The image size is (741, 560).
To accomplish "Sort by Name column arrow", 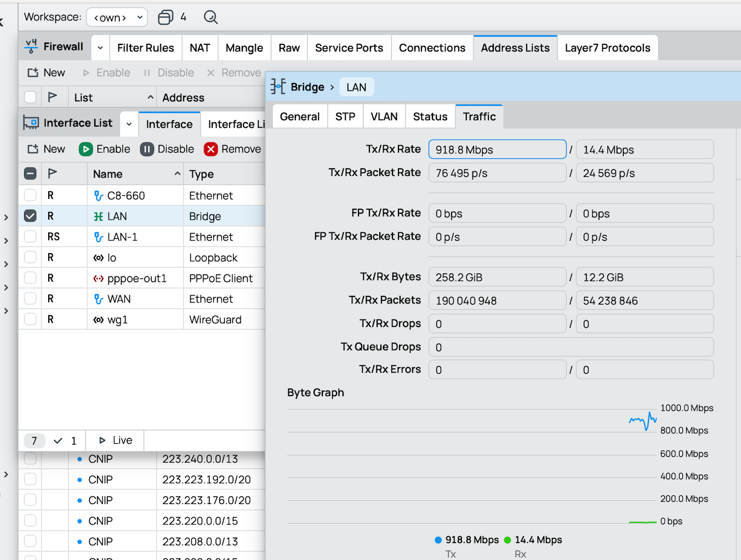I will 178,174.
